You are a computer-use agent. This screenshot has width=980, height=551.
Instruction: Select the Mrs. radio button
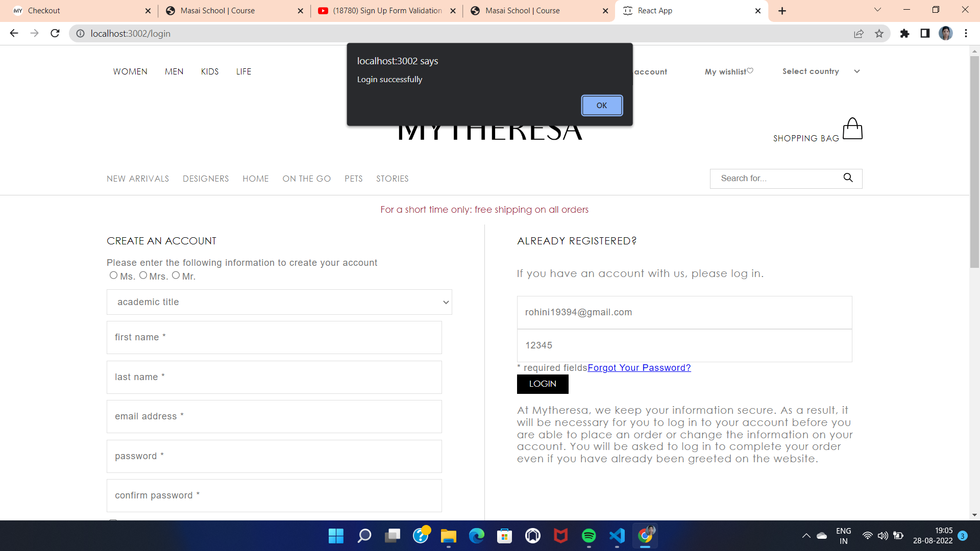point(143,275)
